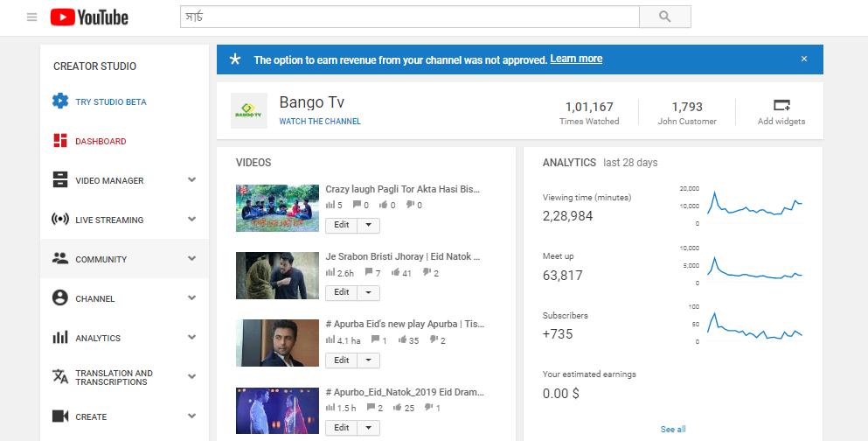Click the search input field
Image resolution: width=868 pixels, height=441 pixels.
coord(410,17)
